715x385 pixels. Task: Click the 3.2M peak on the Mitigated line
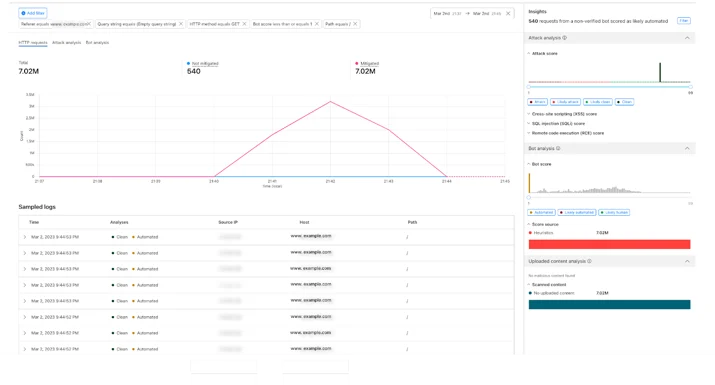(x=330, y=101)
